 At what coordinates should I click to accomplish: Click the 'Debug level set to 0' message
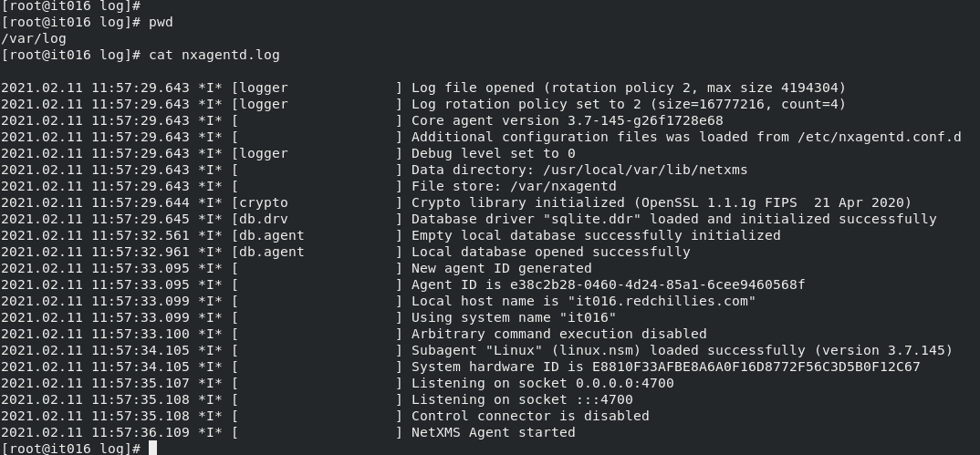[493, 153]
